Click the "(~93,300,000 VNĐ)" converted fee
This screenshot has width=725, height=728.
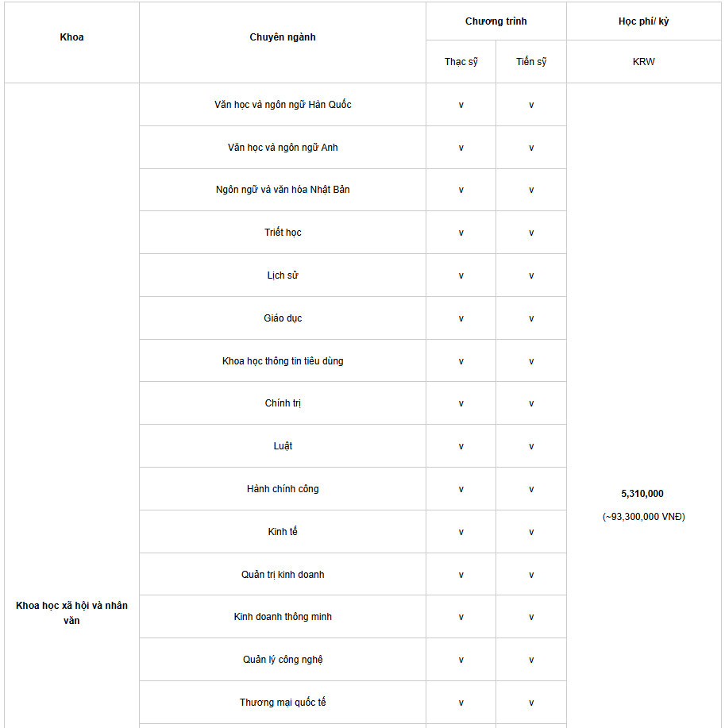pyautogui.click(x=643, y=517)
